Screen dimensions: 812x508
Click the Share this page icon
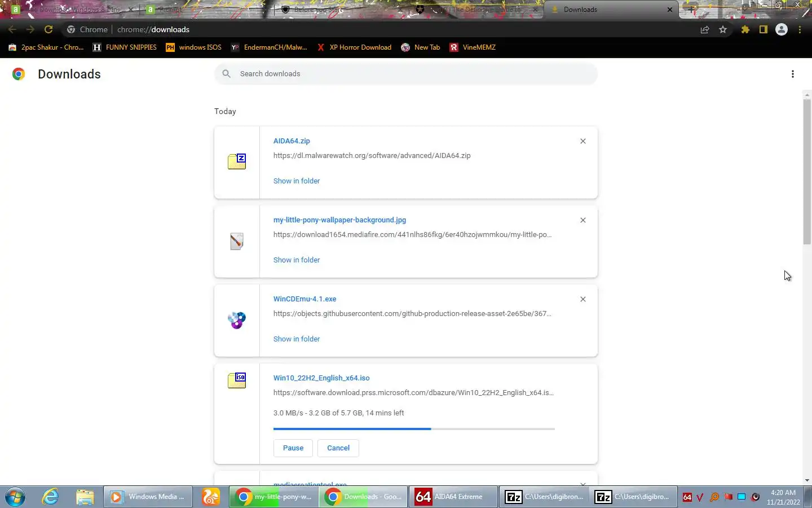click(x=705, y=29)
